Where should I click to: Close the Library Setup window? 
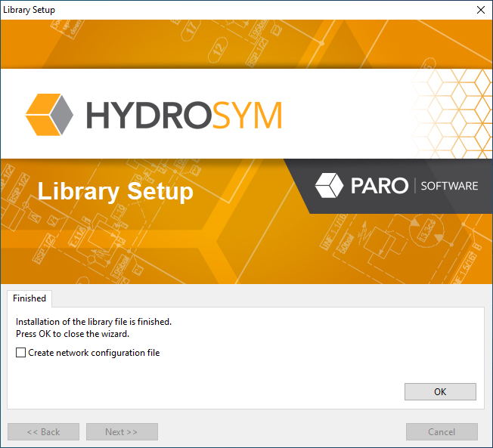[x=481, y=10]
